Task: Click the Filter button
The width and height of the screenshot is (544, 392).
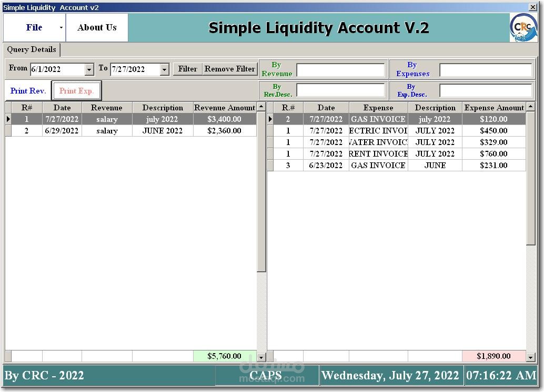Action: 187,69
